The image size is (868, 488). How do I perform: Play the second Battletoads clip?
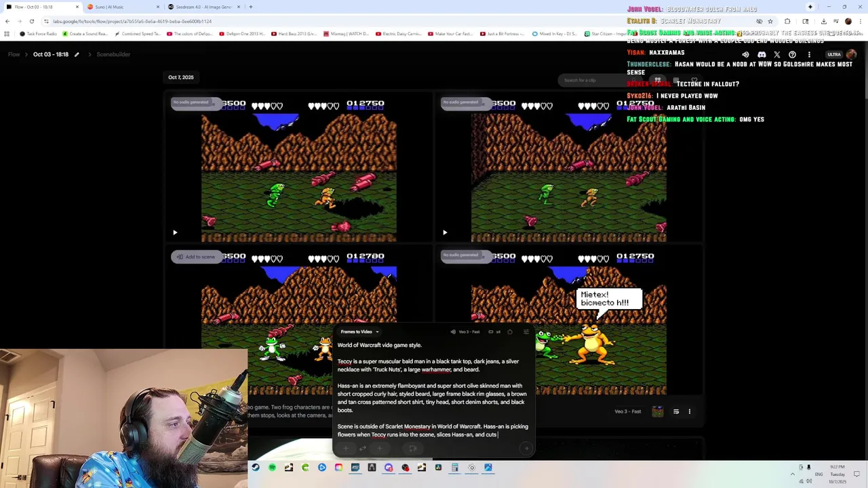(445, 232)
